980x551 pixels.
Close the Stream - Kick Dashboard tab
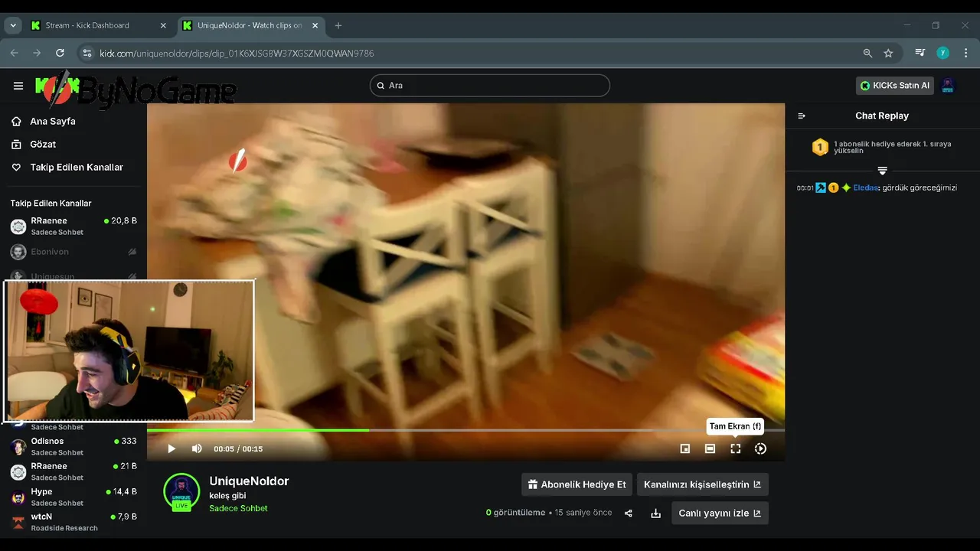click(163, 25)
